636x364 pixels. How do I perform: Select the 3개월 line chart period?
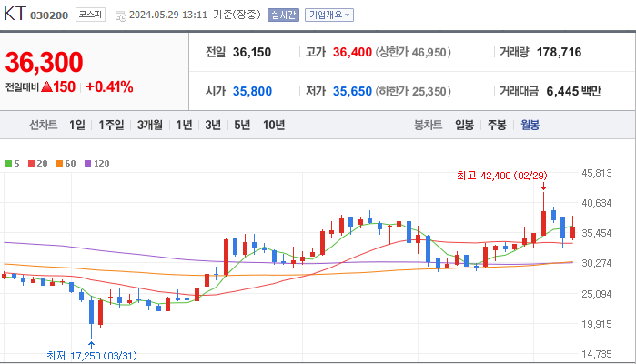[x=149, y=125]
